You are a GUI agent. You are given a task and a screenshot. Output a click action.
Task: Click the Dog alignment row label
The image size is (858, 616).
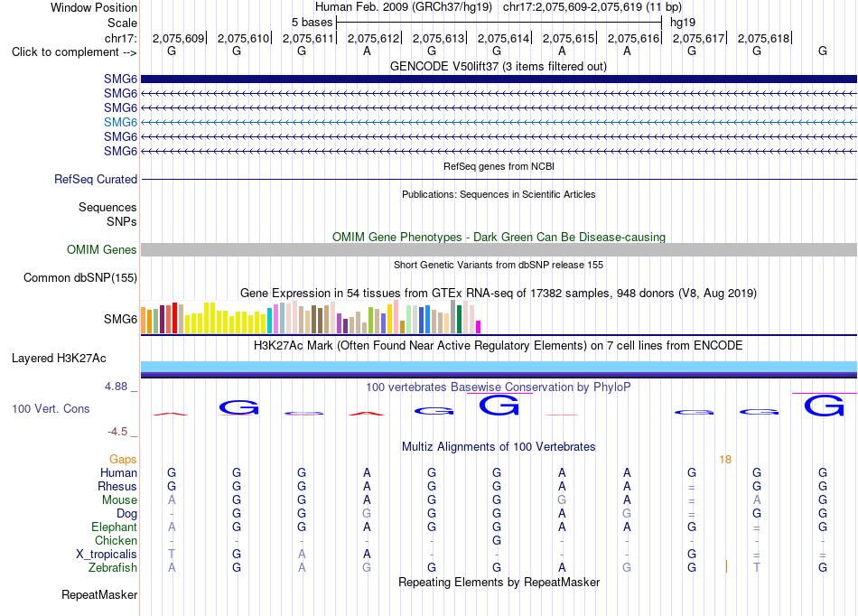(x=126, y=513)
